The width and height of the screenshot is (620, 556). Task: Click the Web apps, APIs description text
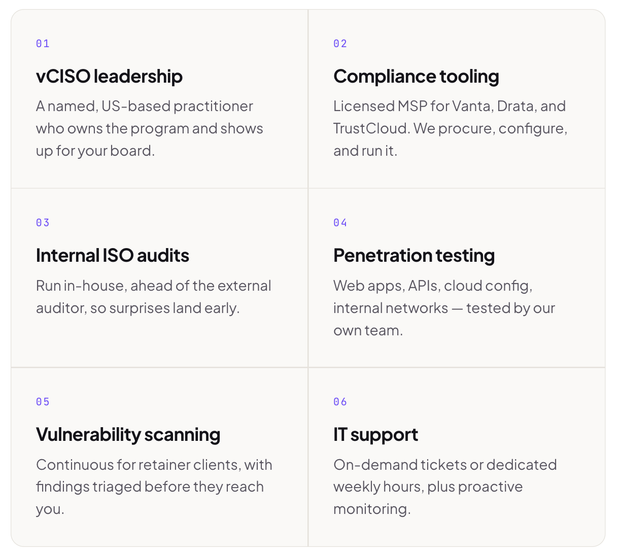pos(444,308)
